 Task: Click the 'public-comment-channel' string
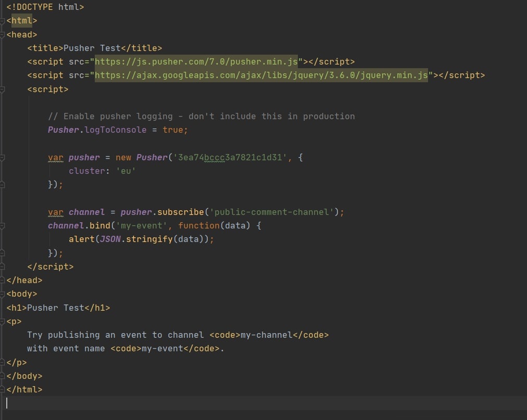tap(271, 212)
